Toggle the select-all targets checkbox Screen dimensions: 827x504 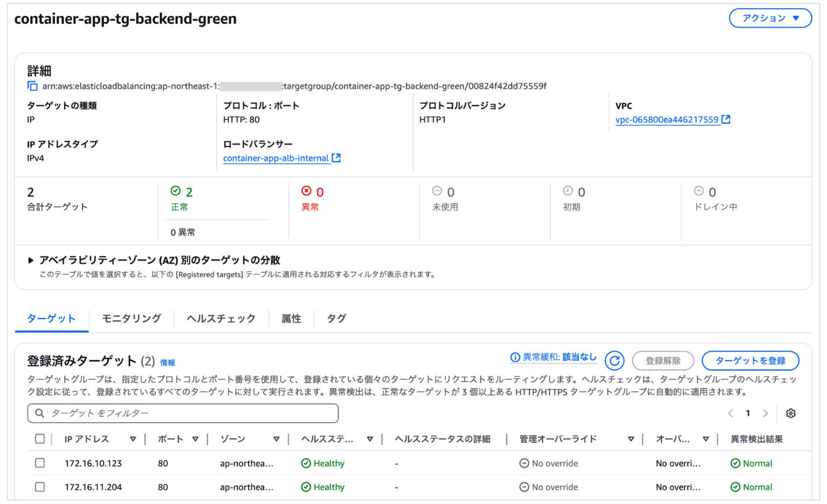[x=40, y=438]
